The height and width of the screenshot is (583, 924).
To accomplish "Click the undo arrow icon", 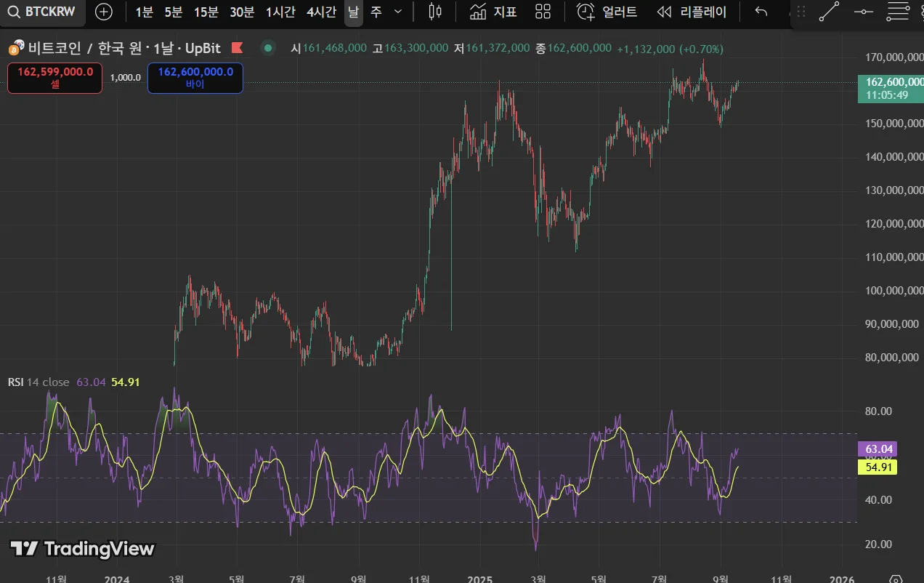I will click(761, 12).
